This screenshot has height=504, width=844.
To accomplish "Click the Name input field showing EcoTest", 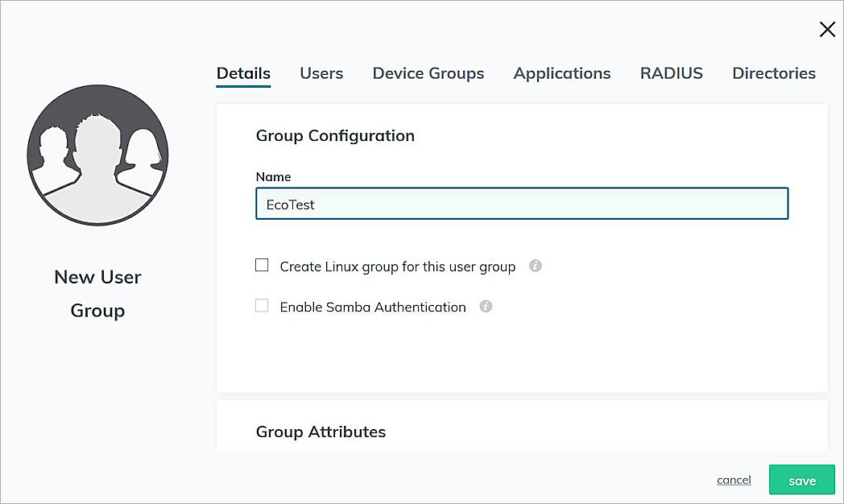I will (522, 204).
